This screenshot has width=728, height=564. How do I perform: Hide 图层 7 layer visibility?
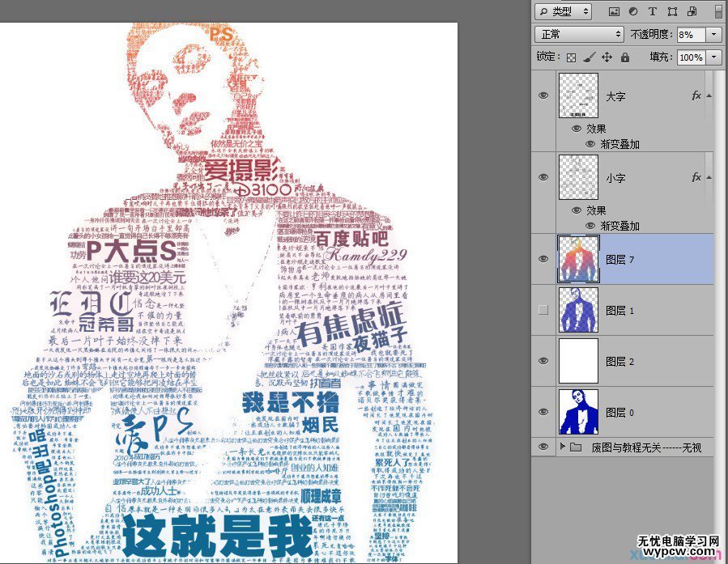pos(543,259)
